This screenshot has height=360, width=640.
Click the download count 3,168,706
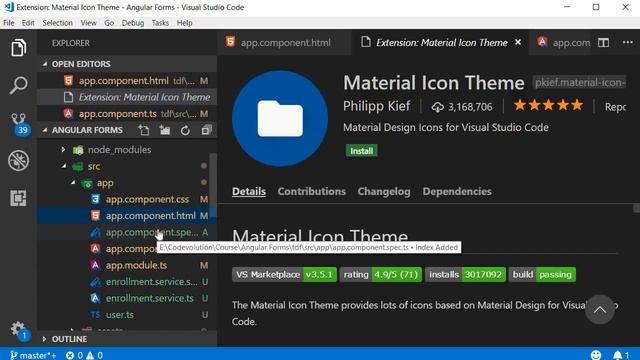coord(462,107)
